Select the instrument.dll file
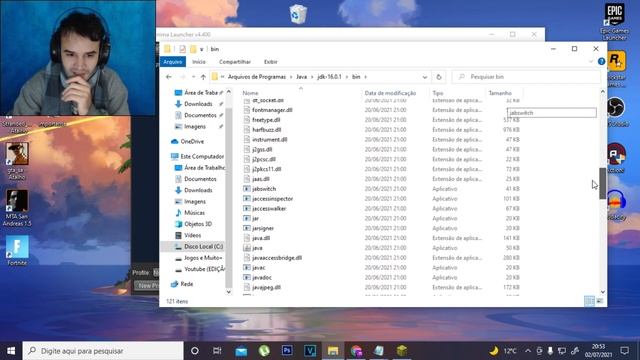The height and width of the screenshot is (360, 640). (269, 140)
